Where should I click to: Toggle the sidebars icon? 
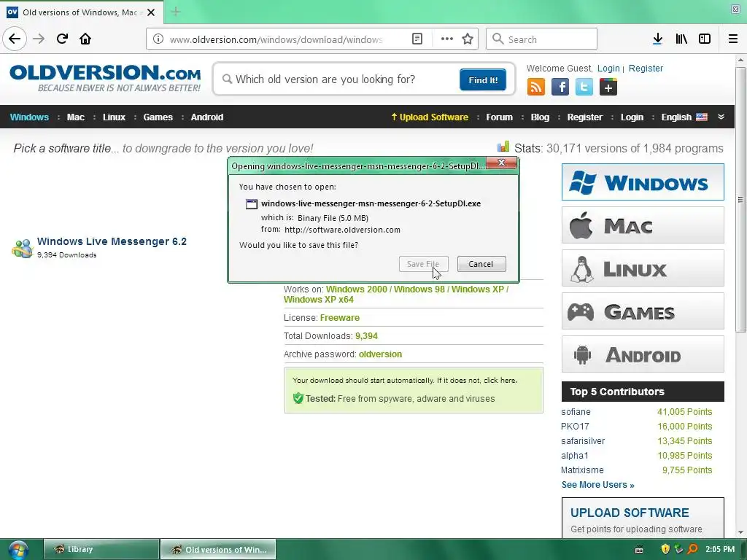pos(705,39)
